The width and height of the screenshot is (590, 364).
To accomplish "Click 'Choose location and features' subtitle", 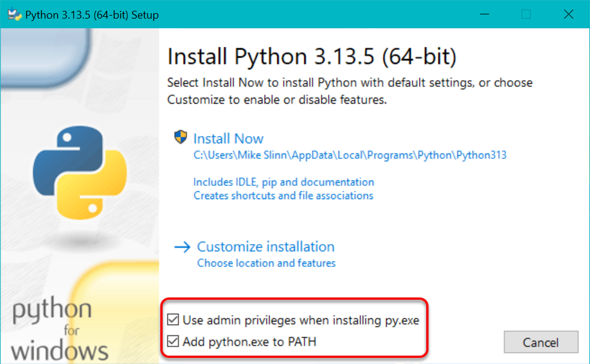I will click(x=266, y=263).
